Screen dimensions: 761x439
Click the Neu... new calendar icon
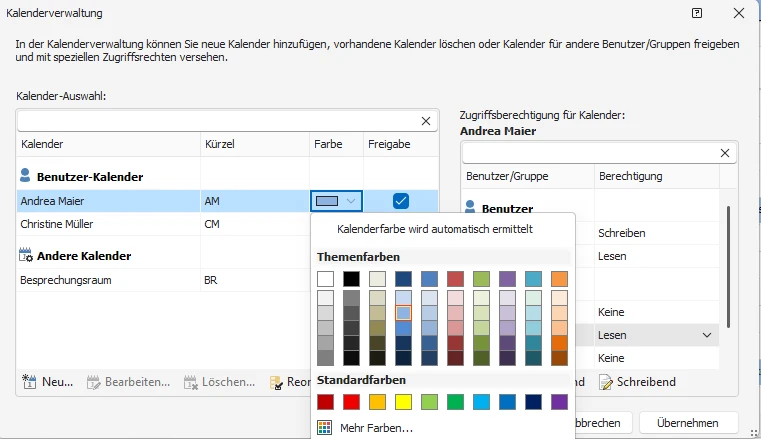(29, 382)
